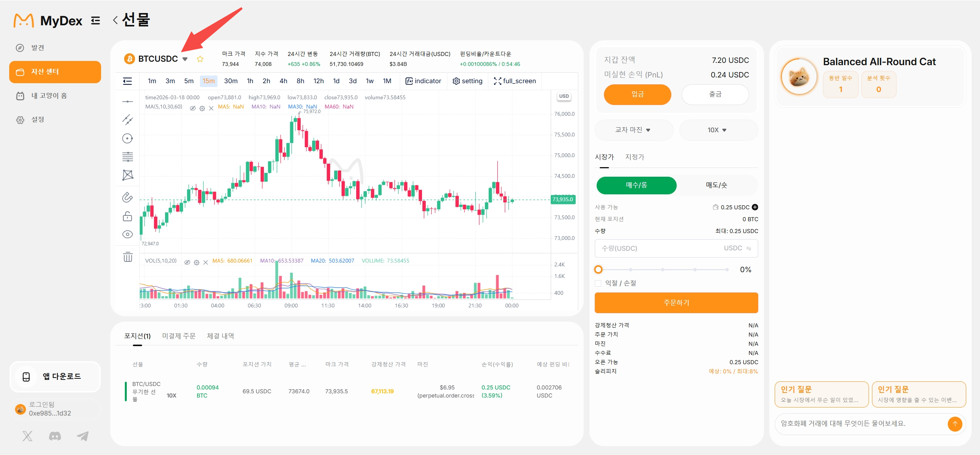
Task: Open the BTCUSDC pair dropdown
Action: (x=185, y=59)
